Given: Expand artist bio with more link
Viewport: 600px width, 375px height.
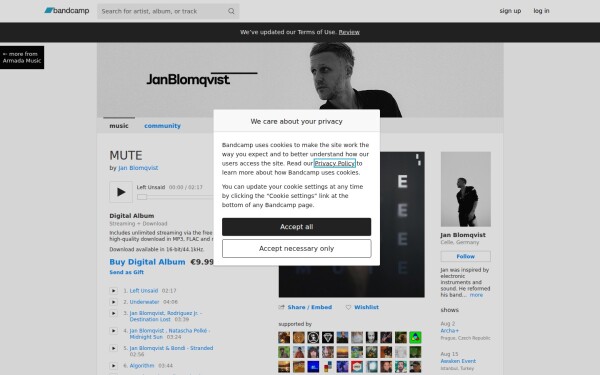Looking at the screenshot, I should pyautogui.click(x=476, y=295).
